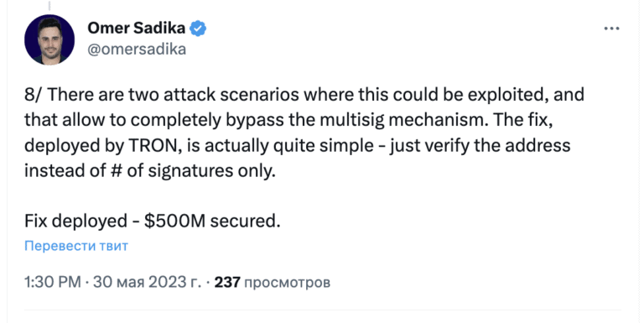The height and width of the screenshot is (323, 644).
Task: Click the blue verified badge icon
Action: [199, 29]
